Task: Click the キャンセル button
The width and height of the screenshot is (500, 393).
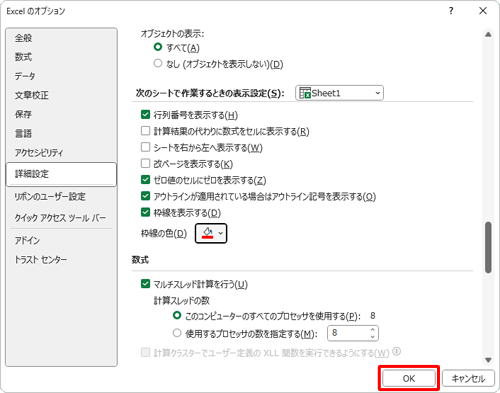Action: point(468,378)
